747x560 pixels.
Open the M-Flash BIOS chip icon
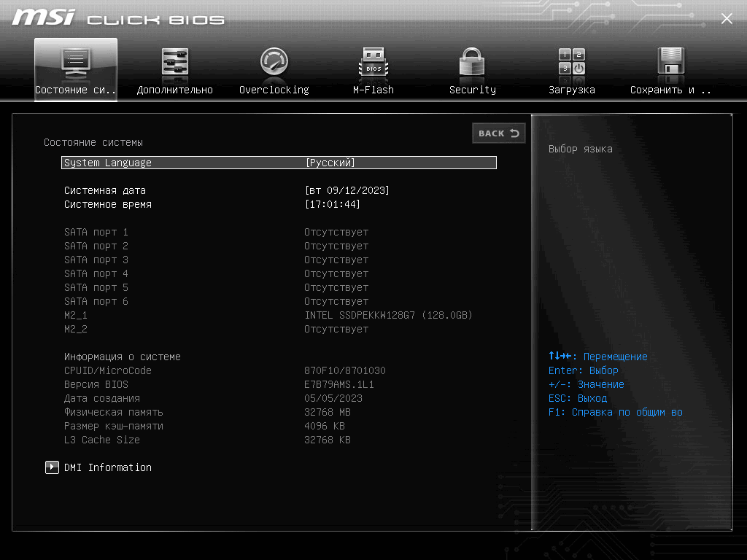(373, 63)
